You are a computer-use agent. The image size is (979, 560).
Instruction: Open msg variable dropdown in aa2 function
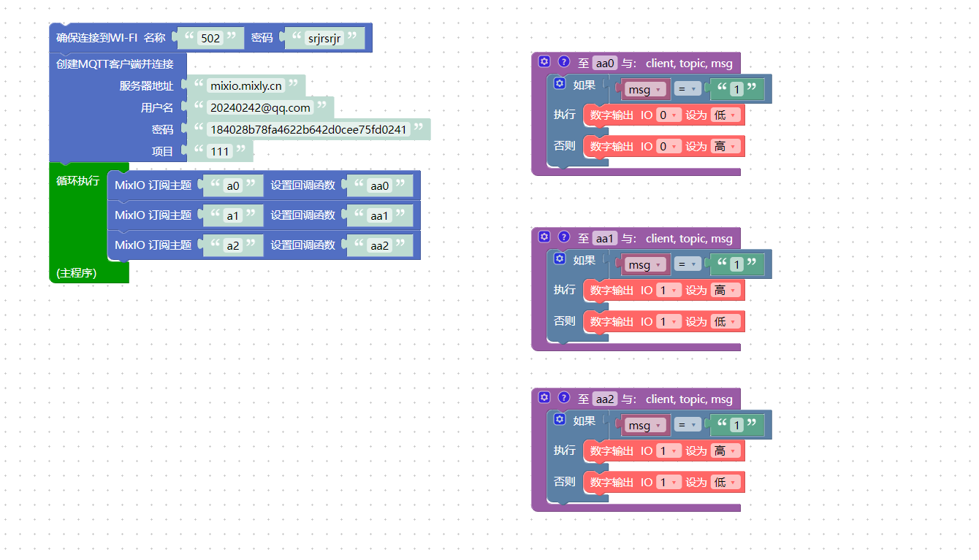(645, 426)
